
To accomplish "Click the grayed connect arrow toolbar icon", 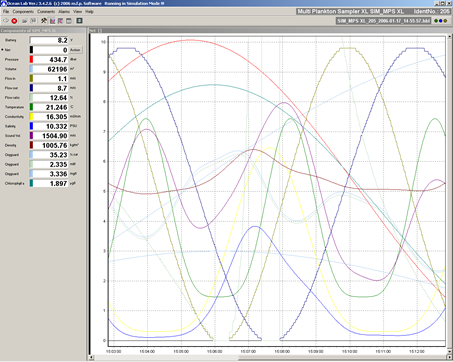I will 6,21.
